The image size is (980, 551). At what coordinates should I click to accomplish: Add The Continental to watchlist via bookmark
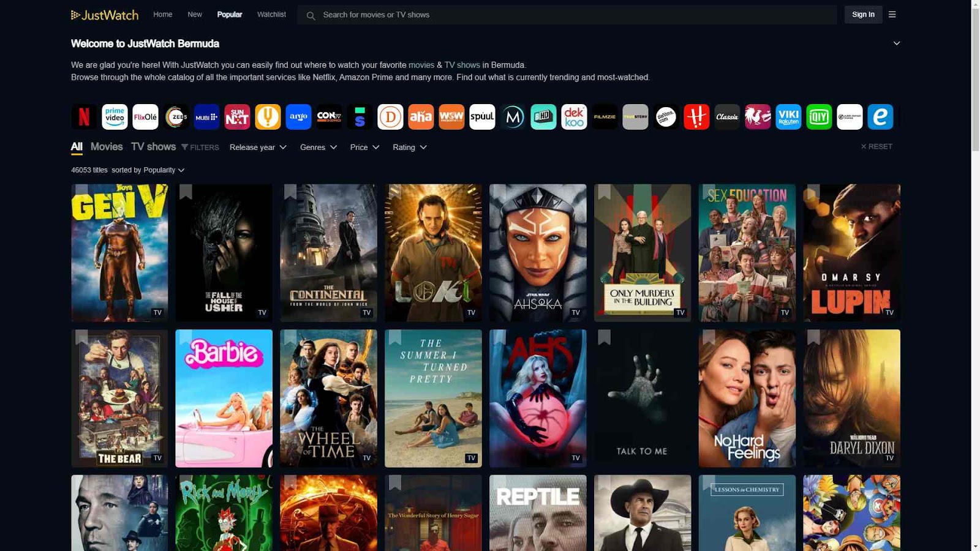pyautogui.click(x=290, y=192)
